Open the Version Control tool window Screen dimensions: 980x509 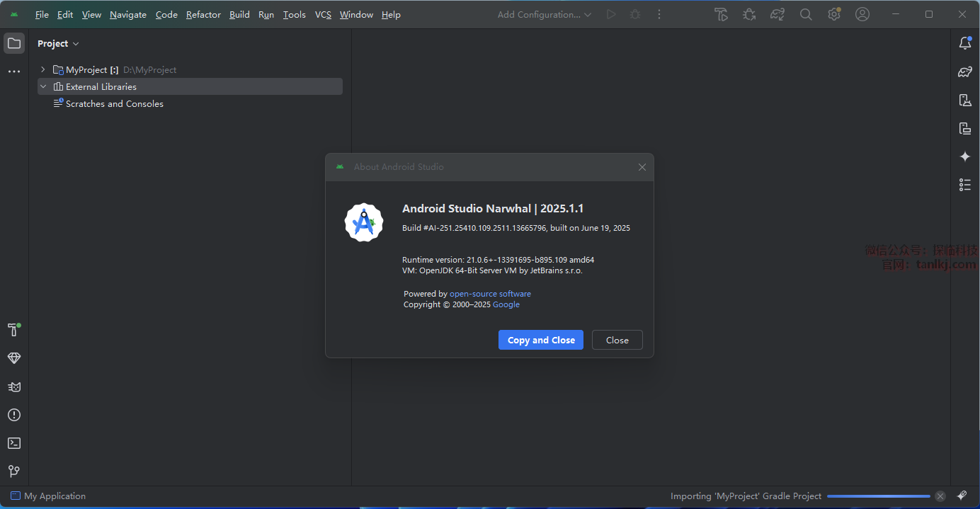coord(14,471)
